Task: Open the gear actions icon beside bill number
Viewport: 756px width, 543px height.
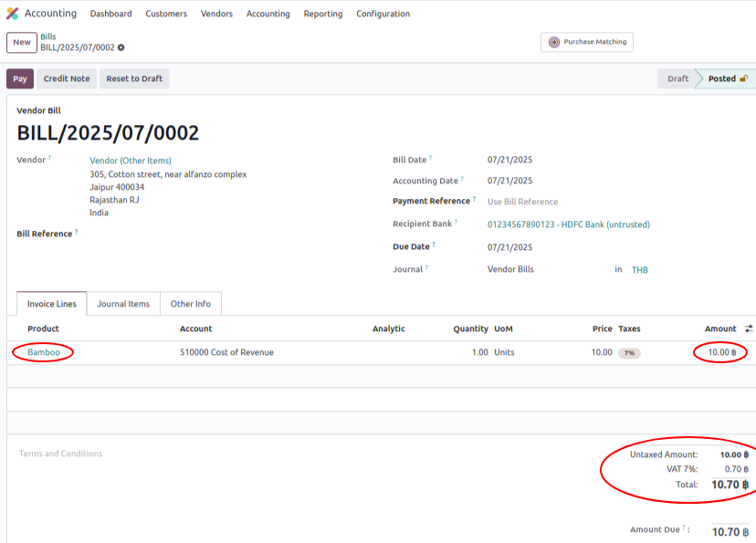Action: pos(121,47)
